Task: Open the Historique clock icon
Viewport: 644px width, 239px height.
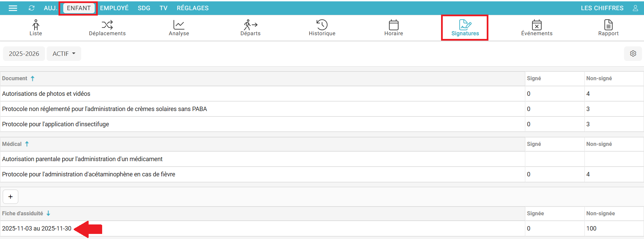Action: [x=322, y=25]
